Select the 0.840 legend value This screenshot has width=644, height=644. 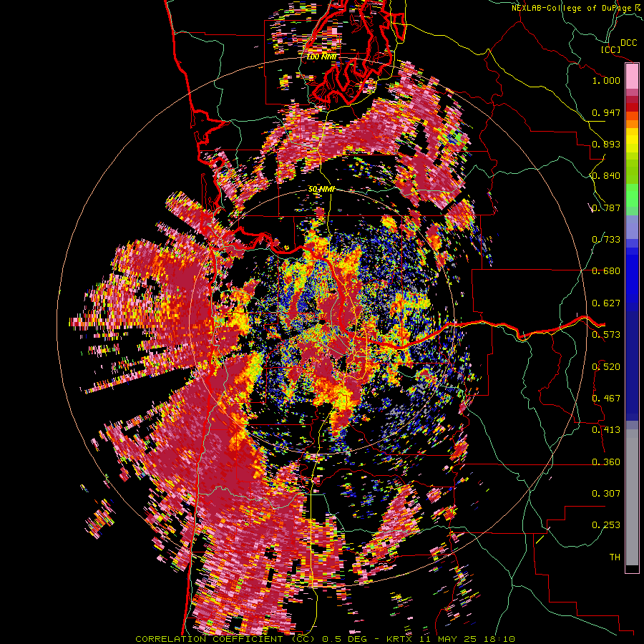(x=606, y=176)
